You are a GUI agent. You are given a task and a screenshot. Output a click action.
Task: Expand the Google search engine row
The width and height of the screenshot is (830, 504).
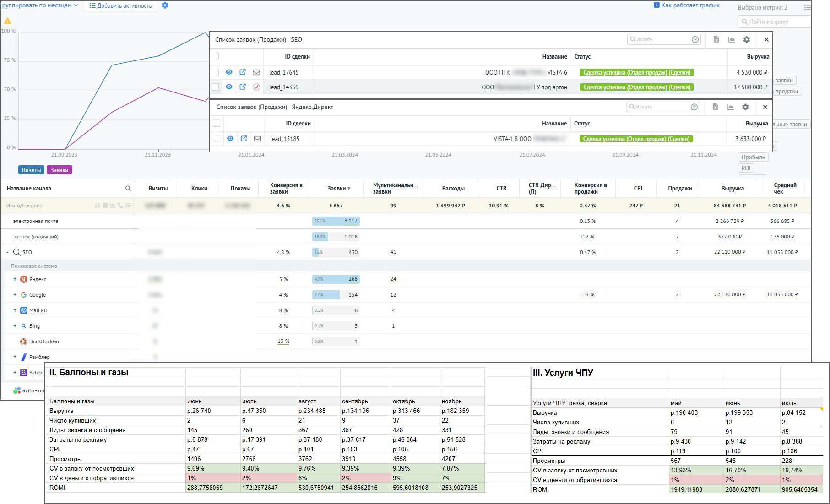pyautogui.click(x=15, y=295)
